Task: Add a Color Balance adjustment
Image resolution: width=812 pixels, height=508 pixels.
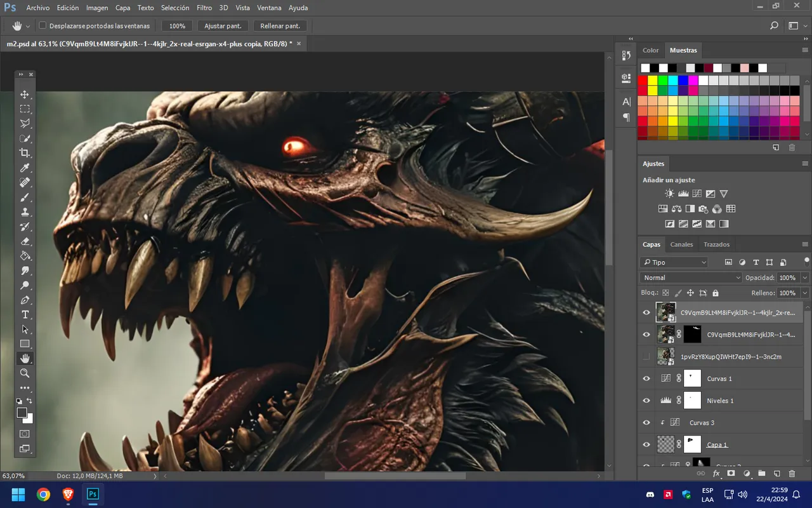Action: click(x=676, y=209)
